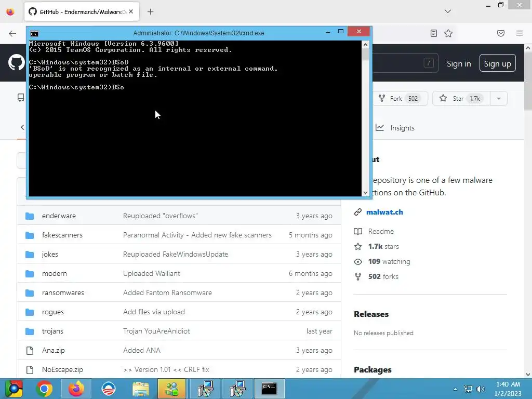Open Firefox hamburger application menu
This screenshot has width=532, height=399.
tap(519, 33)
